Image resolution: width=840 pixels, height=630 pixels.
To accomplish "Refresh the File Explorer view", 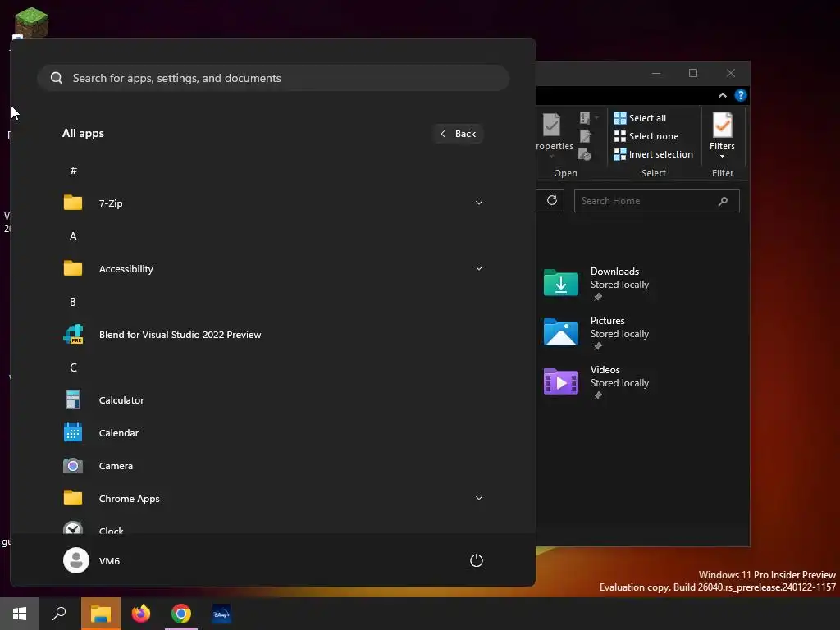I will 552,201.
